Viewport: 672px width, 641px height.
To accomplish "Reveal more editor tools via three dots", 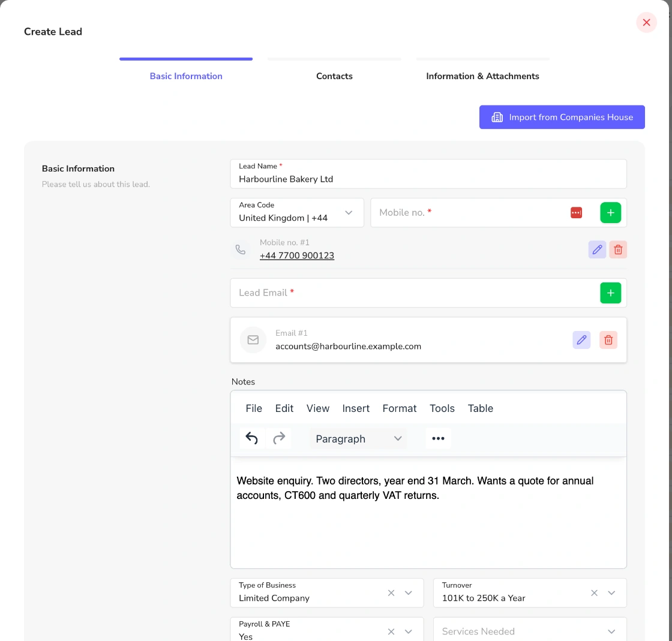I will tap(438, 438).
